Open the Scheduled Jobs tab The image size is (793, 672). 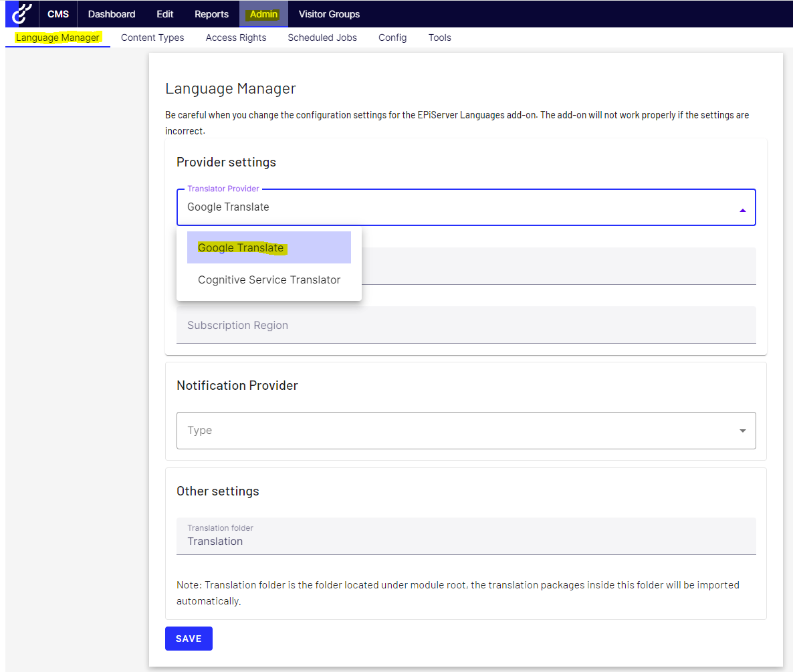(322, 37)
